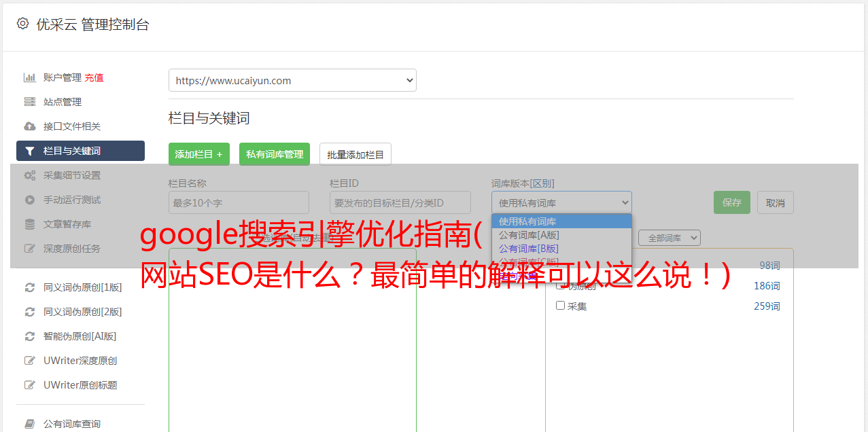Click the edit icon for 深度原创任务

[29, 249]
